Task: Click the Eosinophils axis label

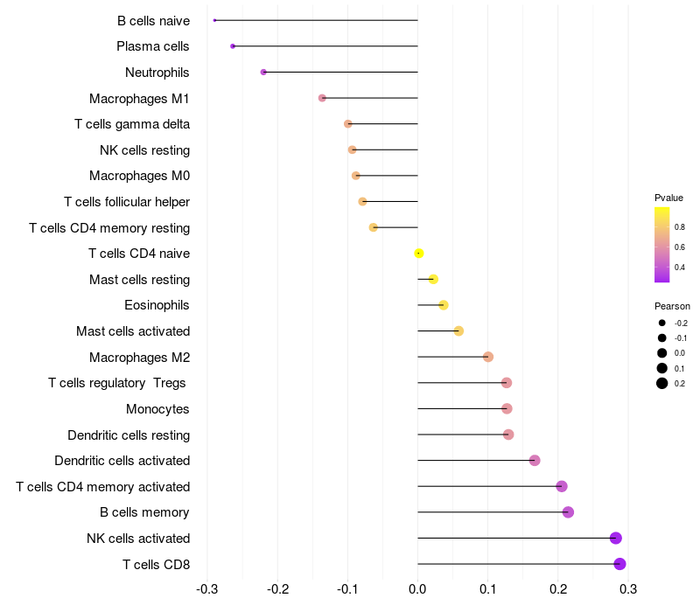Action: 157,305
